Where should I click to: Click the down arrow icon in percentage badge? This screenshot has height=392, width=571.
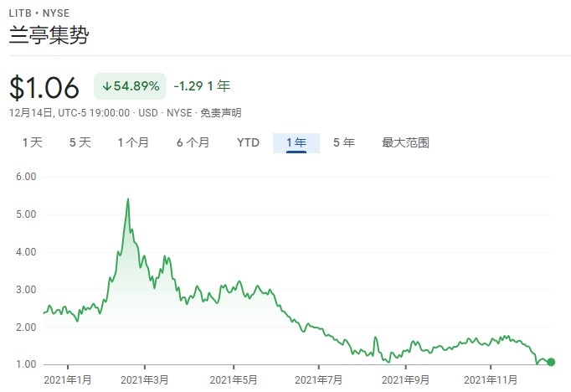106,86
